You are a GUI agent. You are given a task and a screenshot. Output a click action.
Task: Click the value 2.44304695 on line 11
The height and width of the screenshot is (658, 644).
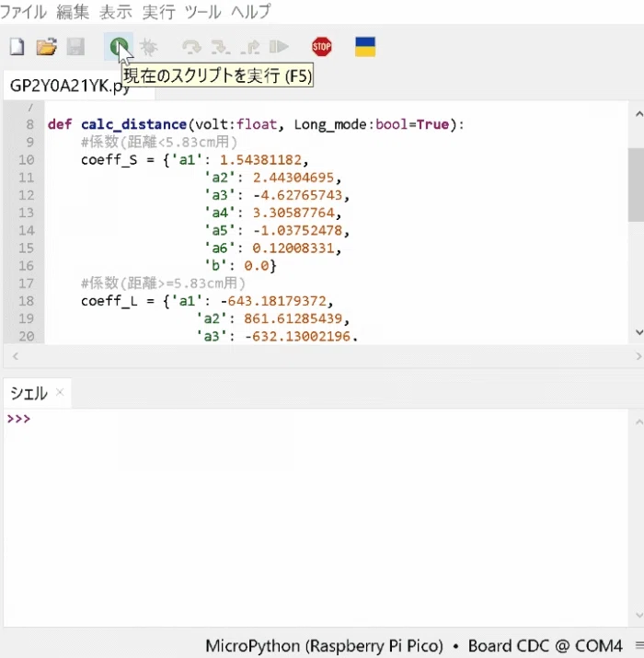click(293, 178)
